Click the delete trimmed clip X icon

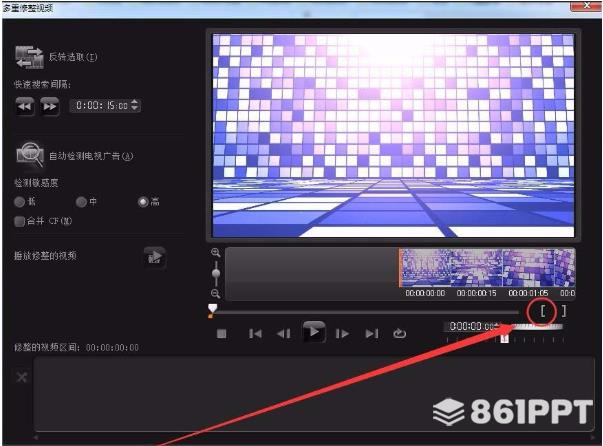click(x=22, y=377)
